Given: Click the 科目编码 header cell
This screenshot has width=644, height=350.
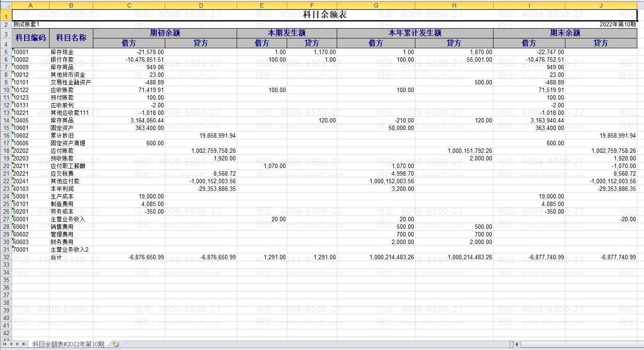Looking at the screenshot, I should click(31, 38).
